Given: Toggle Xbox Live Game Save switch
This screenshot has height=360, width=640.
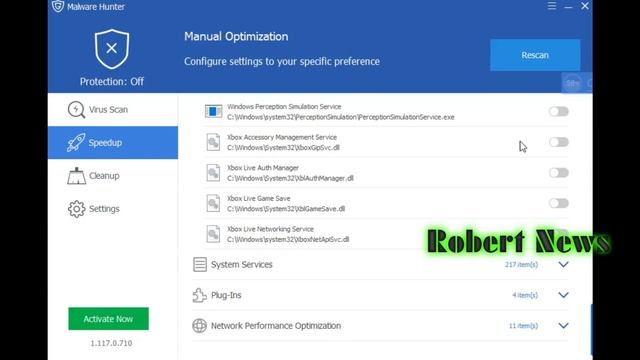Looking at the screenshot, I should pyautogui.click(x=559, y=203).
